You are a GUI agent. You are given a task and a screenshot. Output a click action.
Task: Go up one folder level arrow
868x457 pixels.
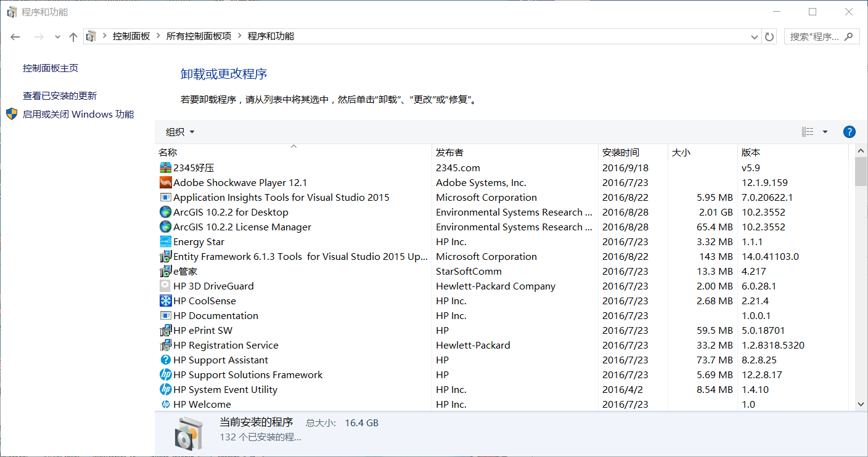click(73, 37)
